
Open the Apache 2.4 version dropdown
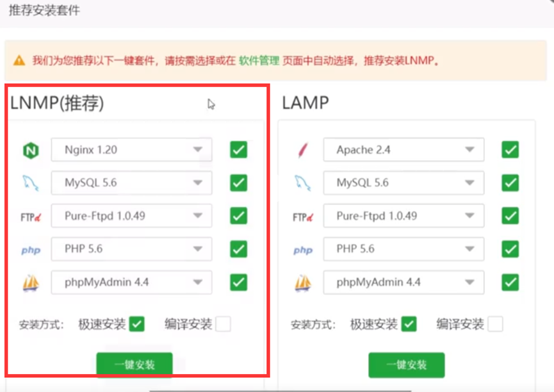(403, 149)
